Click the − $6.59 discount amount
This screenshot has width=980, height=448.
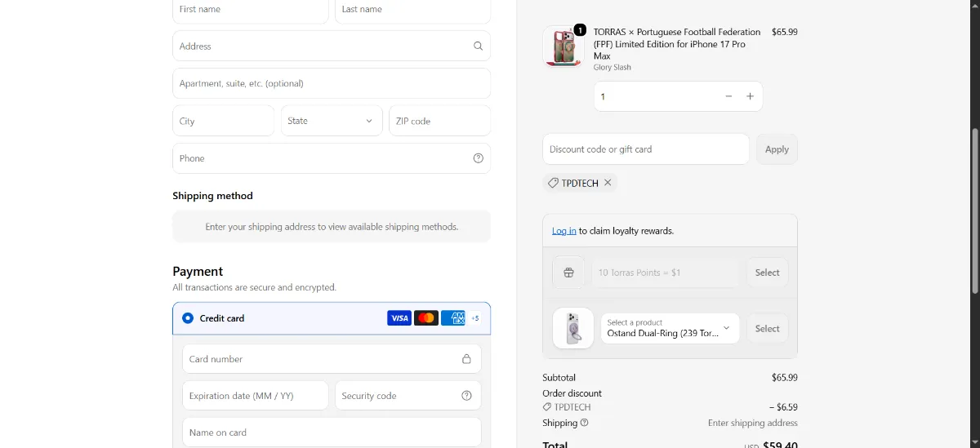(783, 407)
